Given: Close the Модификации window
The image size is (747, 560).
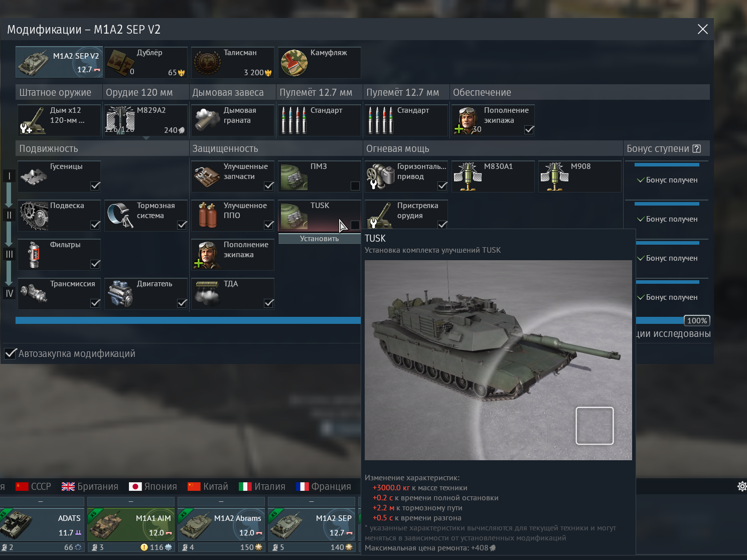Looking at the screenshot, I should pos(703,29).
